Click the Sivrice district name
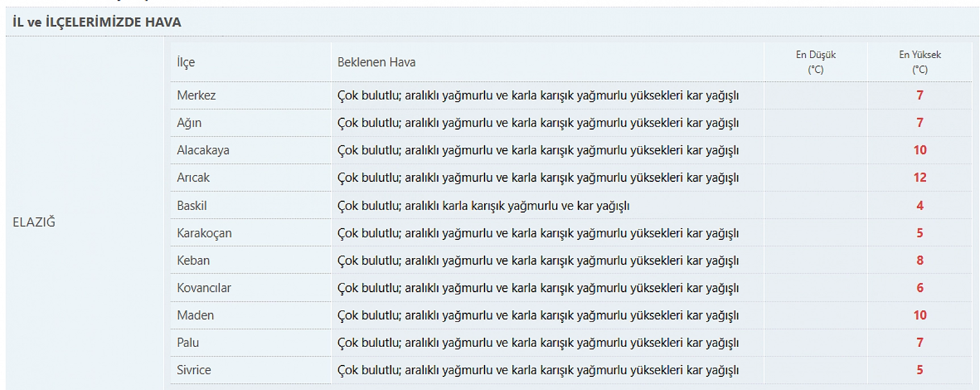The image size is (980, 390). (x=194, y=370)
